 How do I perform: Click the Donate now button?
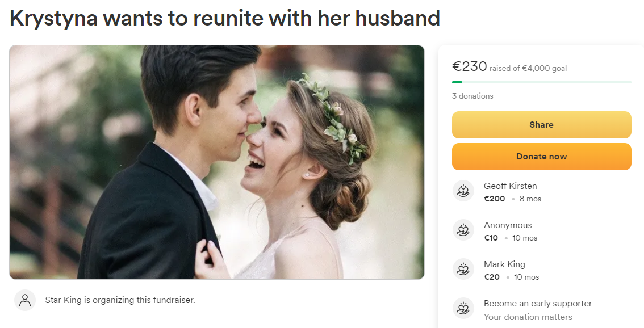coord(541,157)
